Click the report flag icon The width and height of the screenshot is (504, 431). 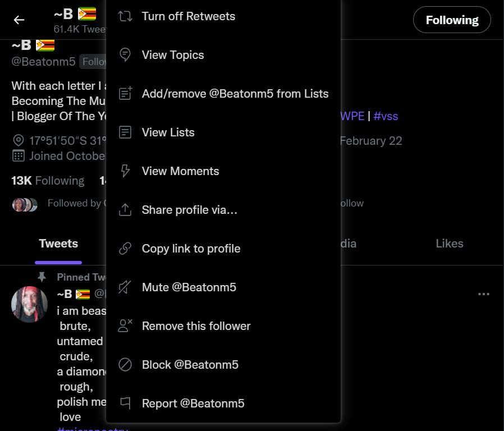(x=125, y=404)
